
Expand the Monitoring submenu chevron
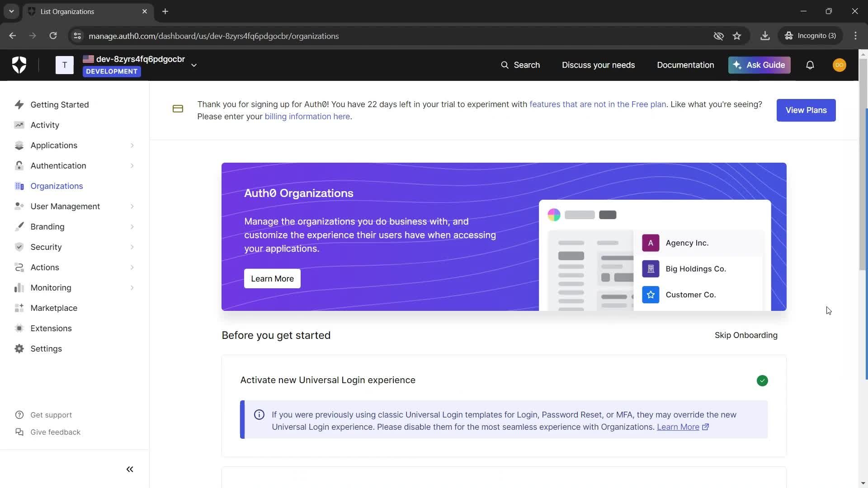(132, 288)
